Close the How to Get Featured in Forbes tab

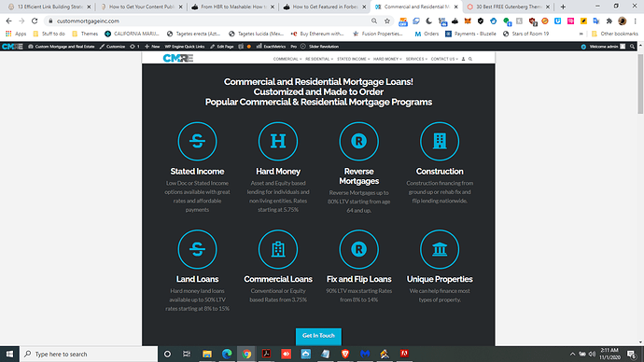[x=364, y=7]
